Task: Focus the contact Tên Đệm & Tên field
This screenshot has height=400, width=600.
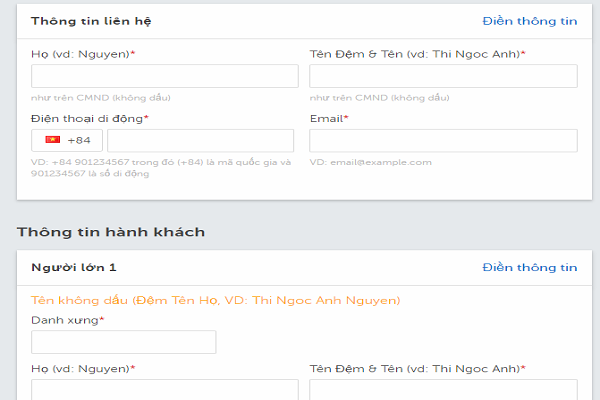Action: click(x=443, y=76)
